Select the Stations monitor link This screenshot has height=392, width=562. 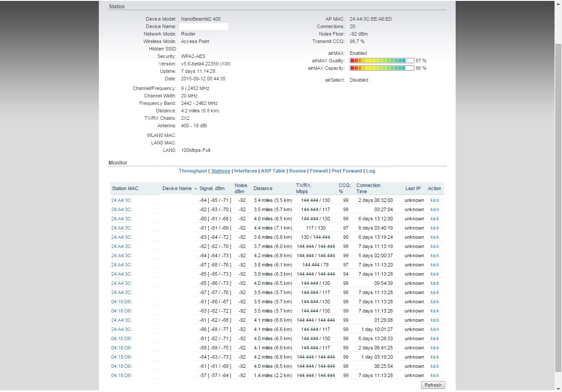221,171
